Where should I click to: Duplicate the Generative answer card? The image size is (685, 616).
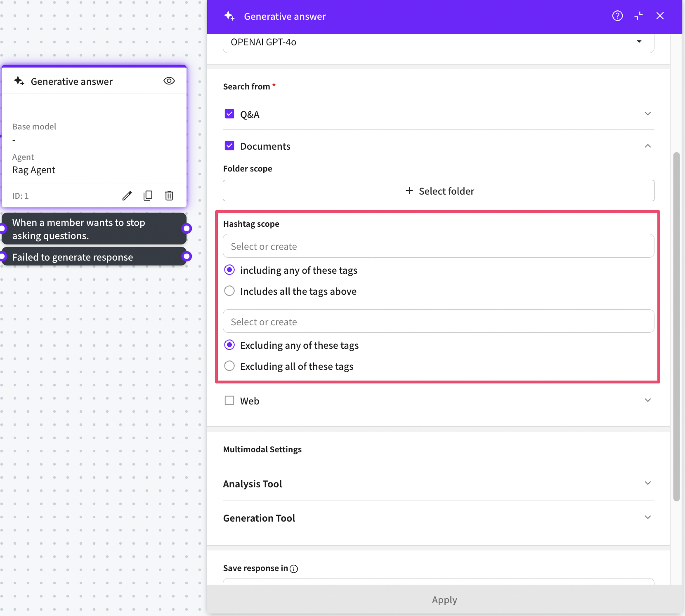148,196
